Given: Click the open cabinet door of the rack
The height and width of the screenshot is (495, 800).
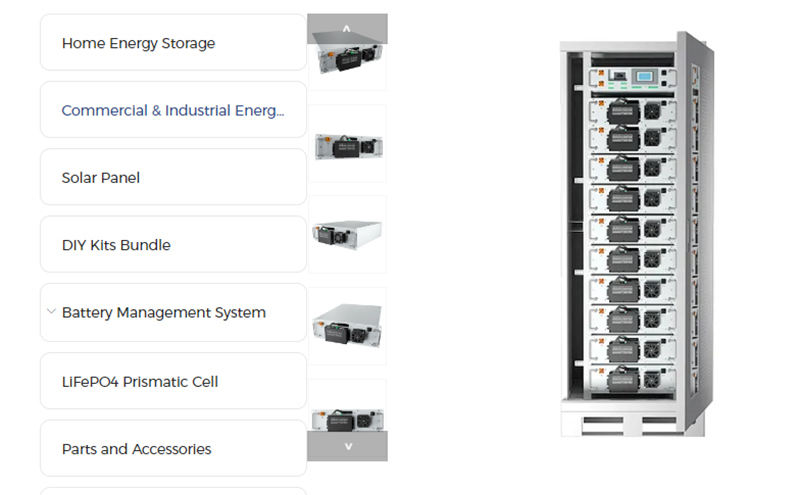Looking at the screenshot, I should point(696,230).
